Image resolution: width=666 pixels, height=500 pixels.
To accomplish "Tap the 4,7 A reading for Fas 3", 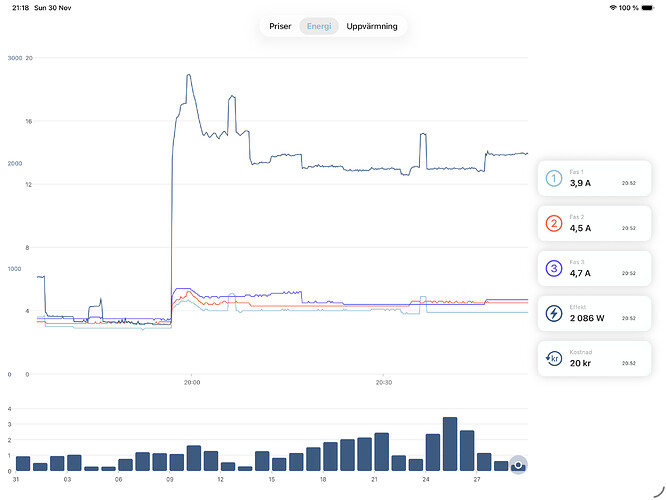I will (x=581, y=272).
